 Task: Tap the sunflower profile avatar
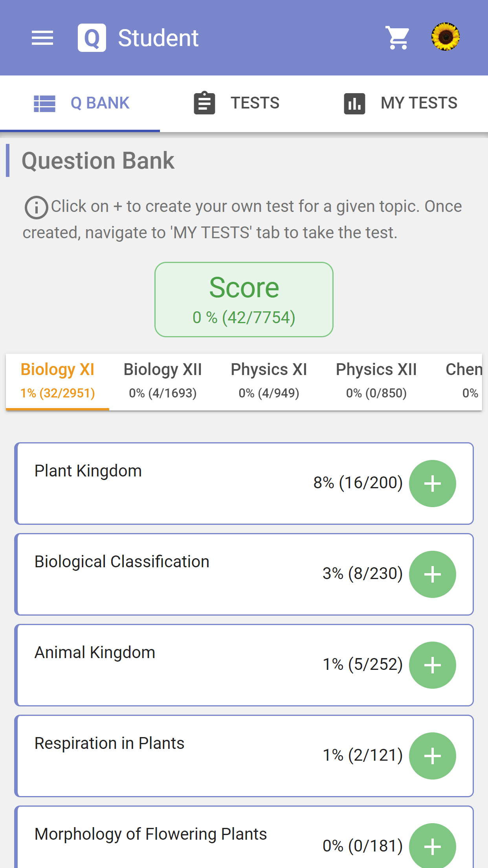[446, 37]
